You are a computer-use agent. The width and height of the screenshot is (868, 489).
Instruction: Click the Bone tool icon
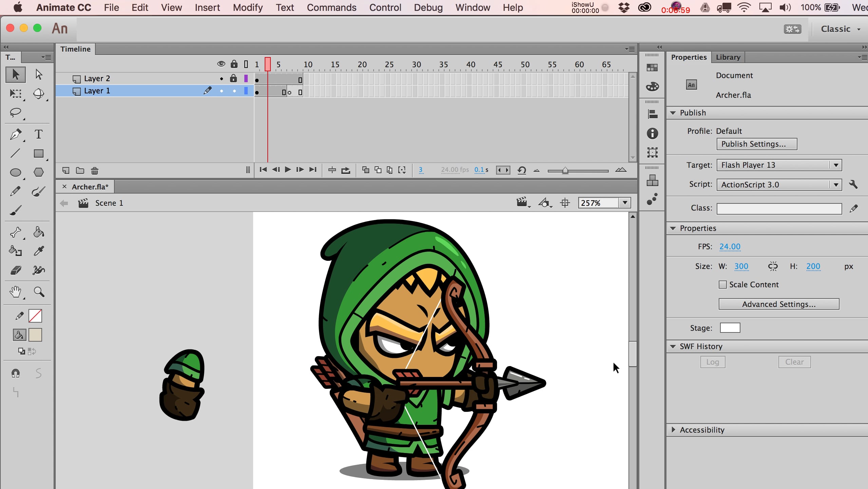16,231
